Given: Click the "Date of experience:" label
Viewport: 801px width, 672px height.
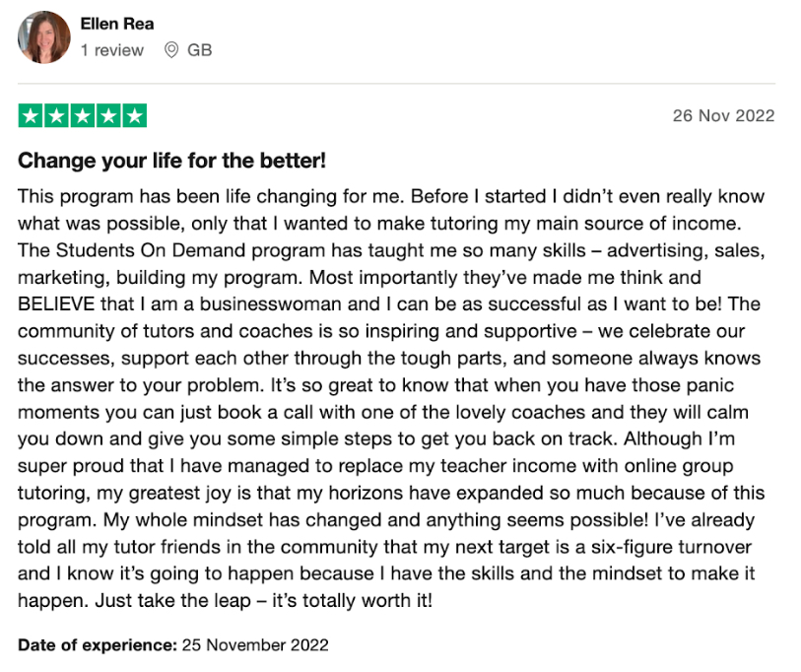Looking at the screenshot, I should click(97, 646).
